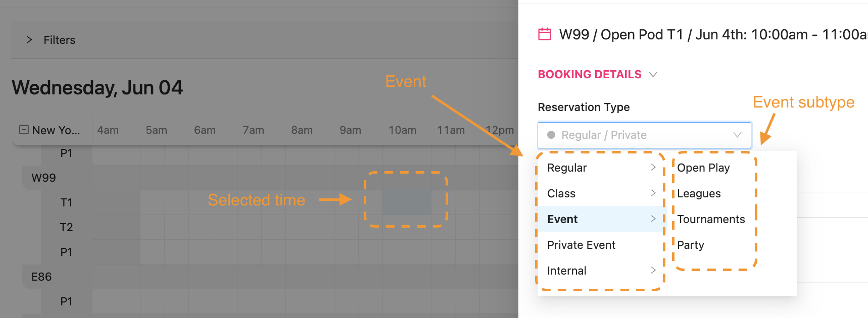Click the selected 10am slot on T1
Viewport: 868px width, 318px height.
(x=407, y=202)
